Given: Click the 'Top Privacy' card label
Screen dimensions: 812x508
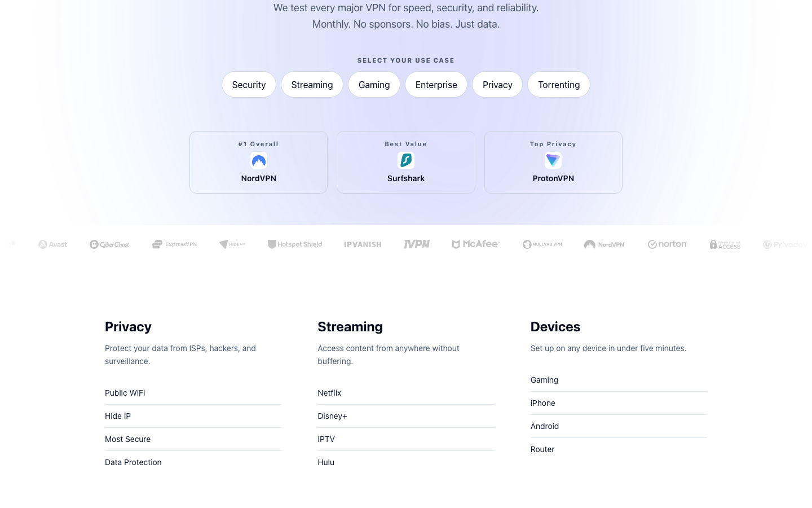Looking at the screenshot, I should tap(553, 144).
